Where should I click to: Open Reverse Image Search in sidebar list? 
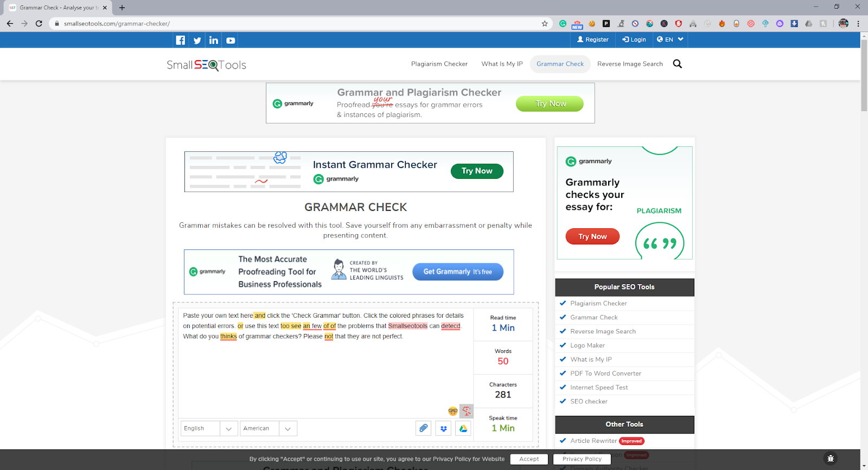click(603, 332)
